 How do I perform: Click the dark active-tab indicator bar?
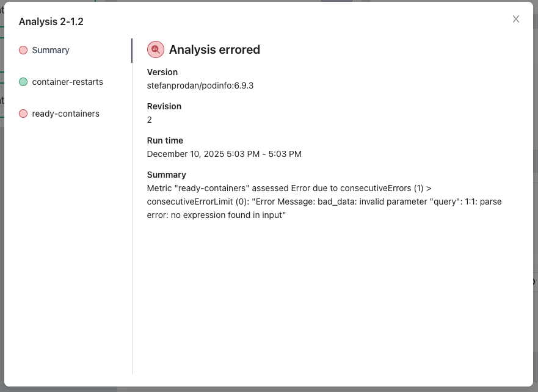pyautogui.click(x=131, y=51)
